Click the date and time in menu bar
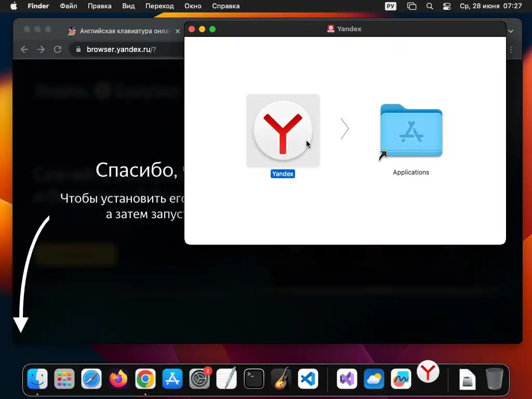This screenshot has height=399, width=532. pos(490,6)
